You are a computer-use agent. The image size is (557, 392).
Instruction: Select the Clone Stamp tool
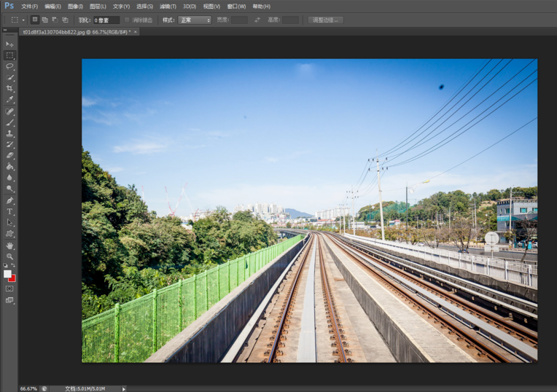point(9,133)
